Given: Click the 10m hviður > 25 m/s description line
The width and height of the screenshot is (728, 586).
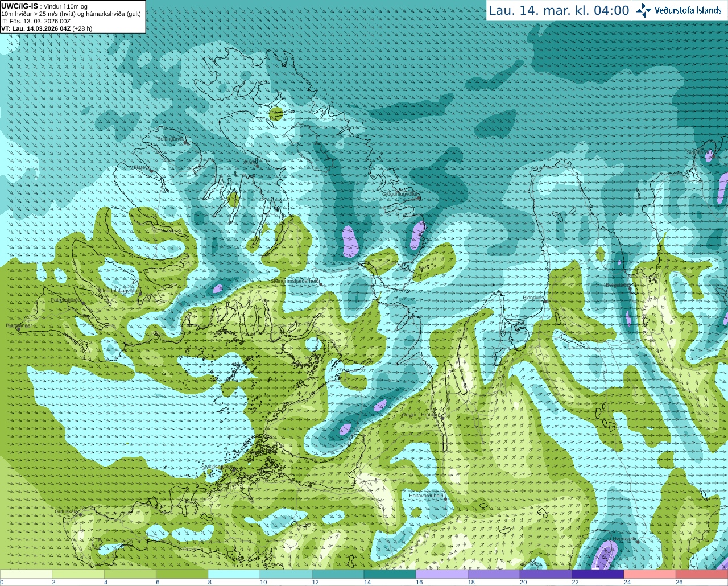Looking at the screenshot, I should pyautogui.click(x=71, y=14).
